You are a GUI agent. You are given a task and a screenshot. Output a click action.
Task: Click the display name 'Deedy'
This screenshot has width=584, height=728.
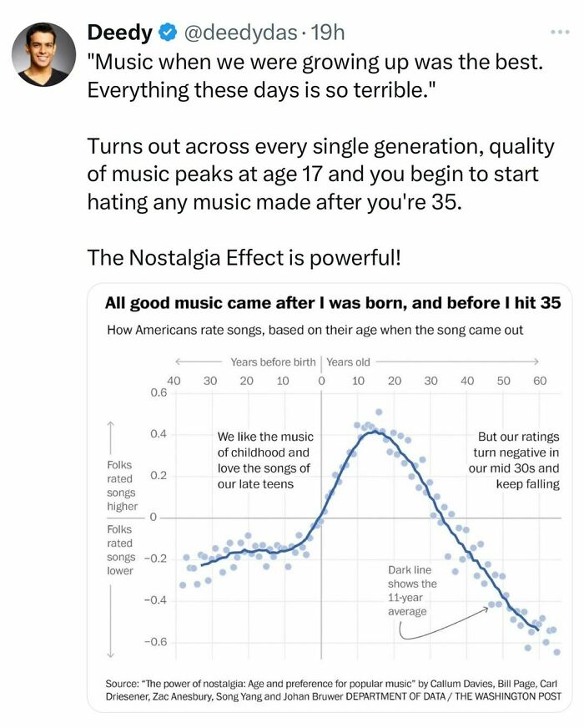(x=120, y=33)
